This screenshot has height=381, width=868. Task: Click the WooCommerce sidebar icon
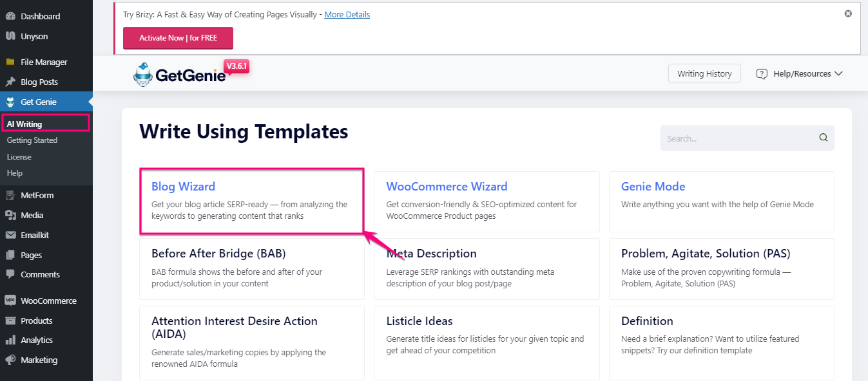pos(10,301)
